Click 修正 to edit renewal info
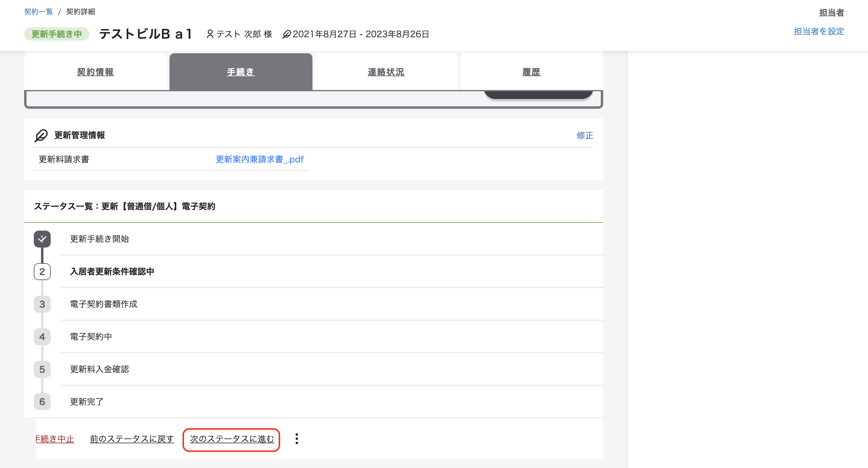868x468 pixels. (585, 136)
